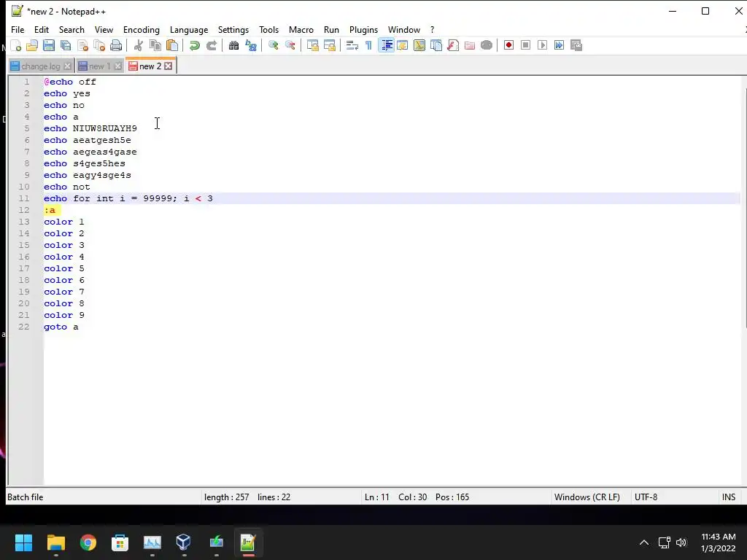Click the monitoring (tail) toolbar icon
Image resolution: width=747 pixels, height=560 pixels.
coord(487,45)
